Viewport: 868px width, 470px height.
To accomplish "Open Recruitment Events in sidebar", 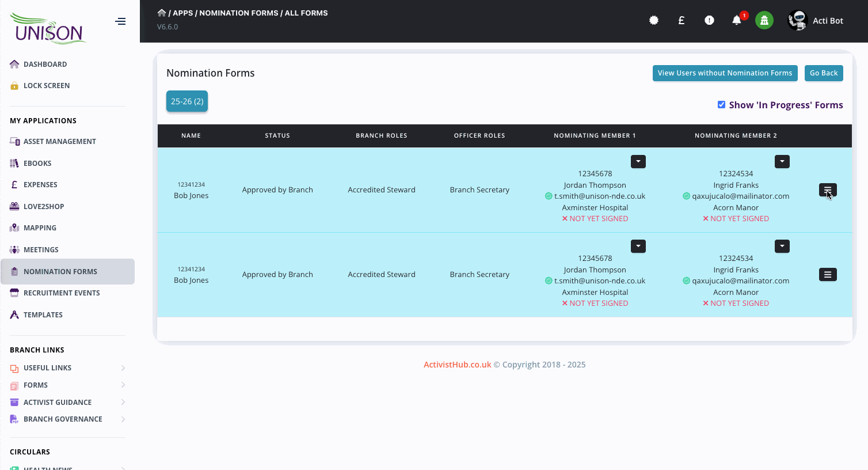I will [x=62, y=293].
